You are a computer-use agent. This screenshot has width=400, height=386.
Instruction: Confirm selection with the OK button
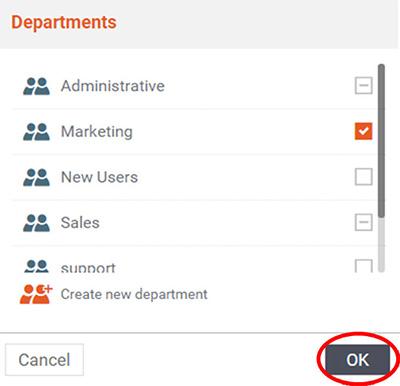click(x=358, y=360)
